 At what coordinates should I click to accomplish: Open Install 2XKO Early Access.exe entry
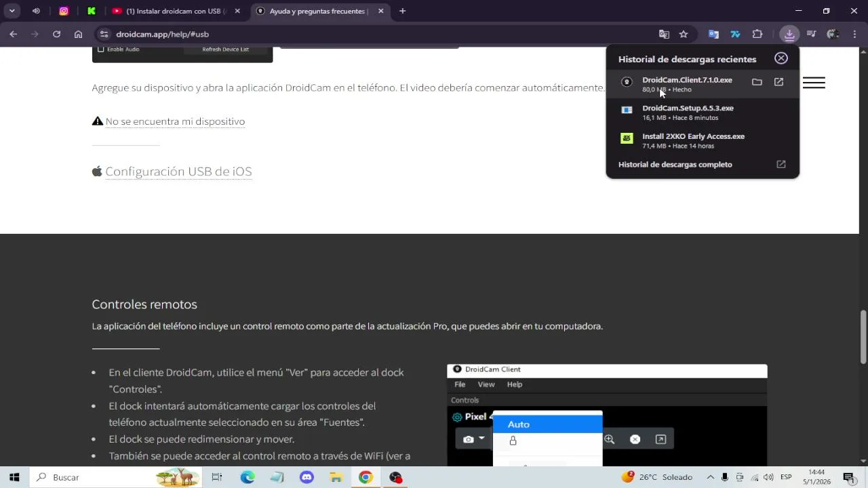tap(703, 140)
